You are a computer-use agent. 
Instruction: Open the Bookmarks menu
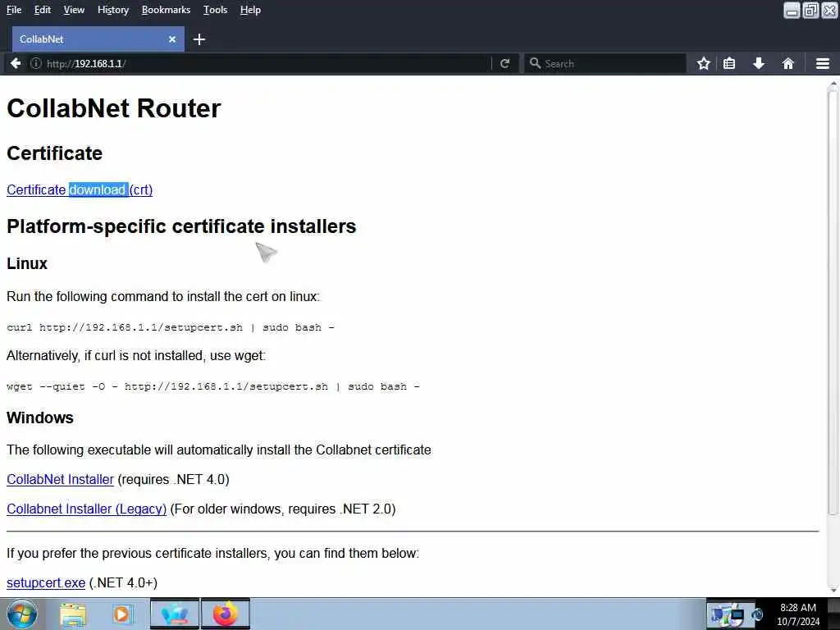pyautogui.click(x=166, y=10)
